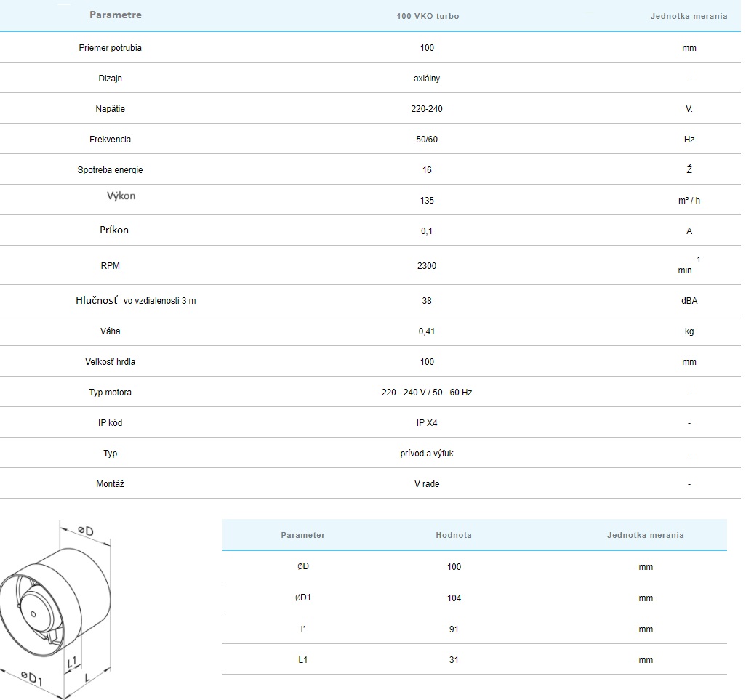Select the 104 value for ØD1

(x=454, y=598)
